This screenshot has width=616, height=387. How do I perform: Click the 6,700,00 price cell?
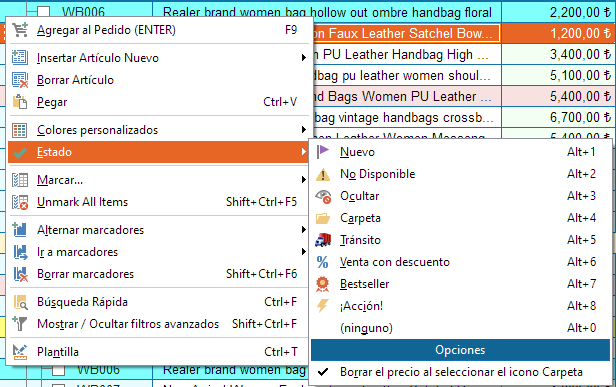558,117
